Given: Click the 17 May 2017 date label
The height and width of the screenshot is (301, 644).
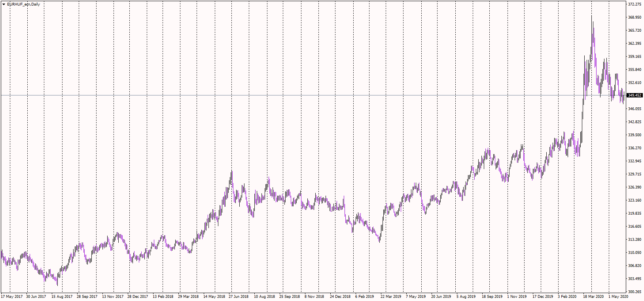Looking at the screenshot, I should pos(12,297).
